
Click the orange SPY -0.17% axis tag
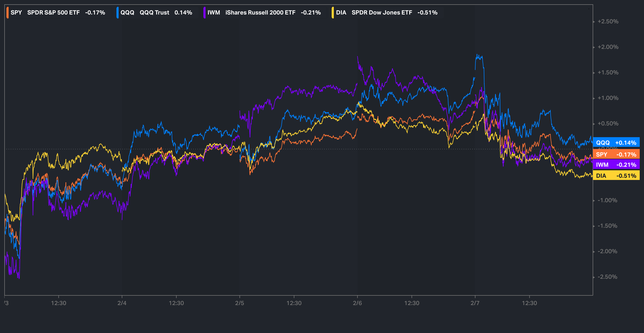616,154
